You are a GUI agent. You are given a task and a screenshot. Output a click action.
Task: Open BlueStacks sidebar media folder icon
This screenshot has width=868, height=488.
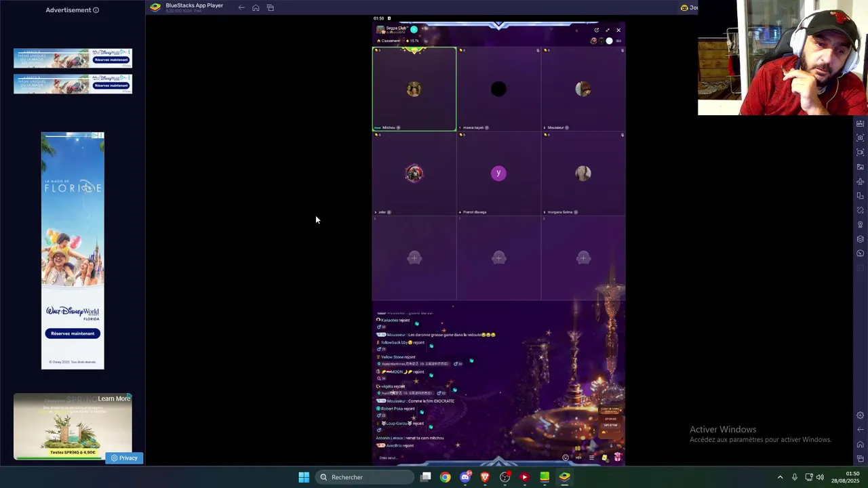pyautogui.click(x=860, y=167)
